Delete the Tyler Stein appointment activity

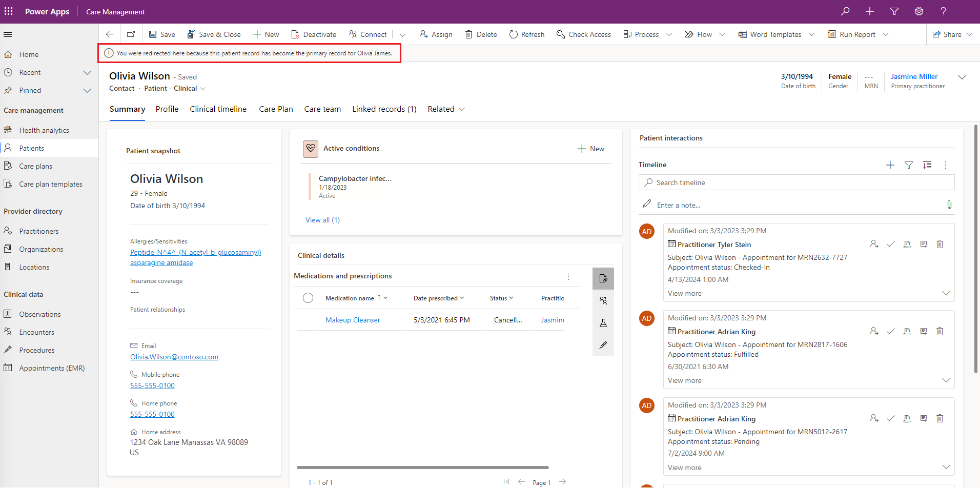click(940, 244)
